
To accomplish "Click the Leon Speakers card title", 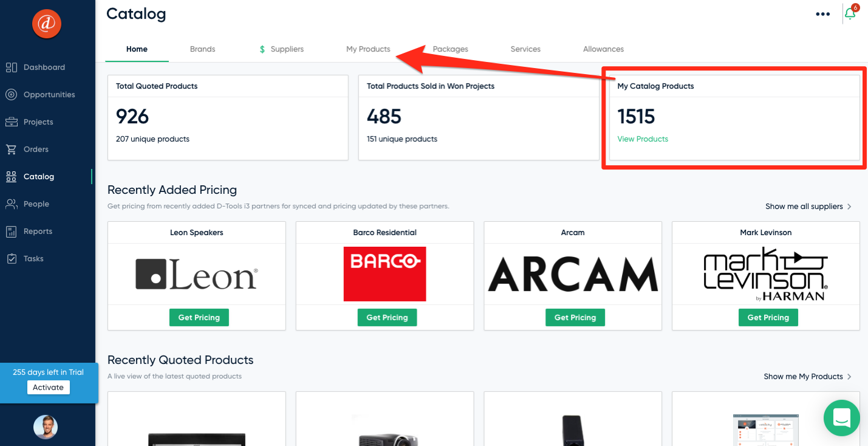I will pos(197,233).
